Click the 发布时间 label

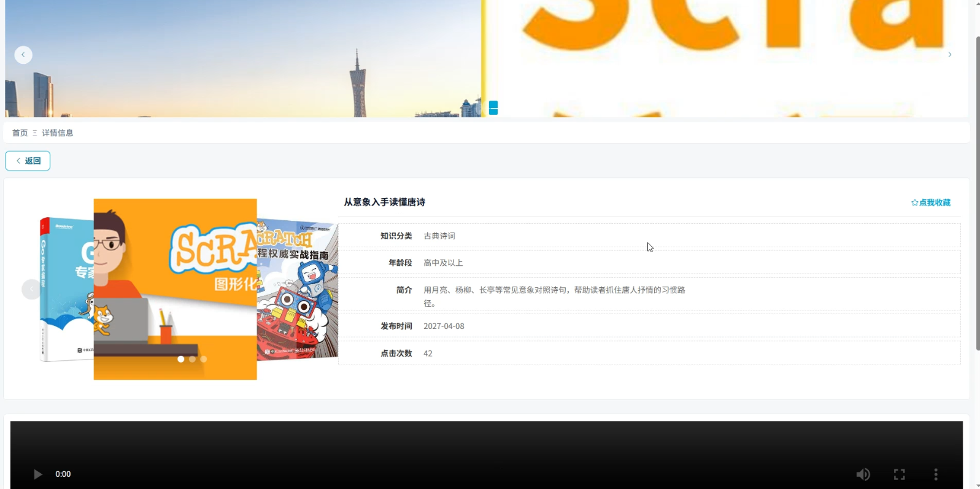pos(396,326)
